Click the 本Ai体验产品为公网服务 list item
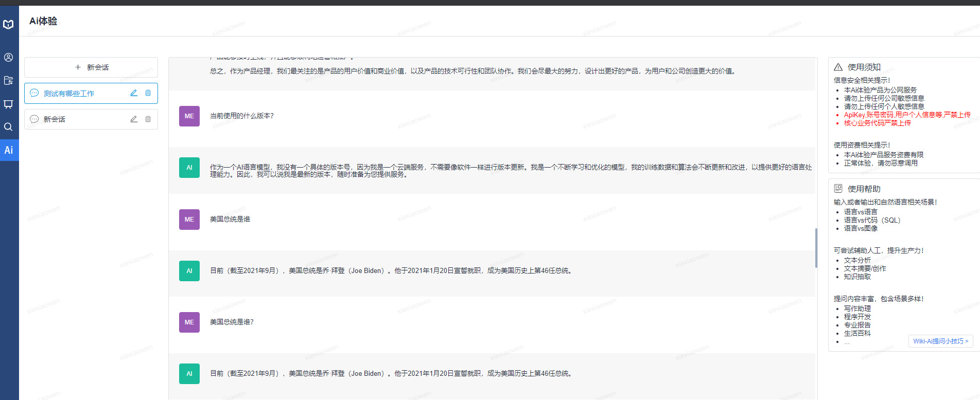 coord(880,90)
